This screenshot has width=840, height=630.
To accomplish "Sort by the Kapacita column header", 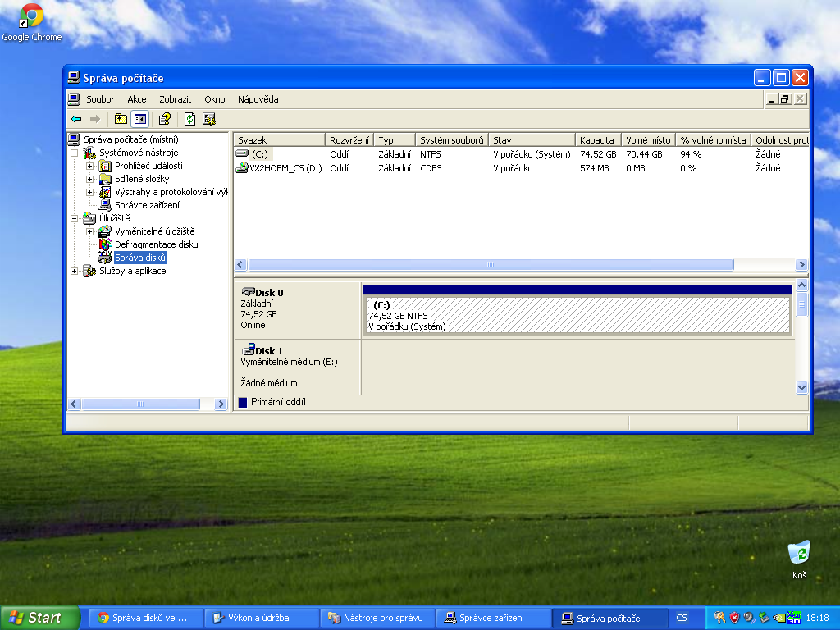I will 598,139.
